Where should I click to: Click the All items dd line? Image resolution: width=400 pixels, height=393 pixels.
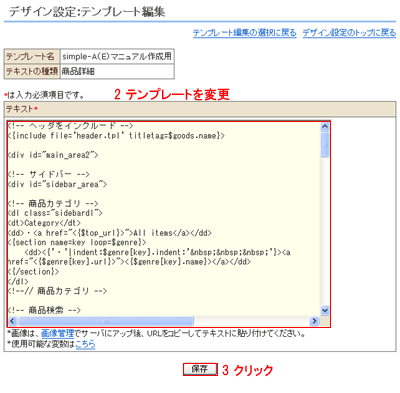[110, 233]
